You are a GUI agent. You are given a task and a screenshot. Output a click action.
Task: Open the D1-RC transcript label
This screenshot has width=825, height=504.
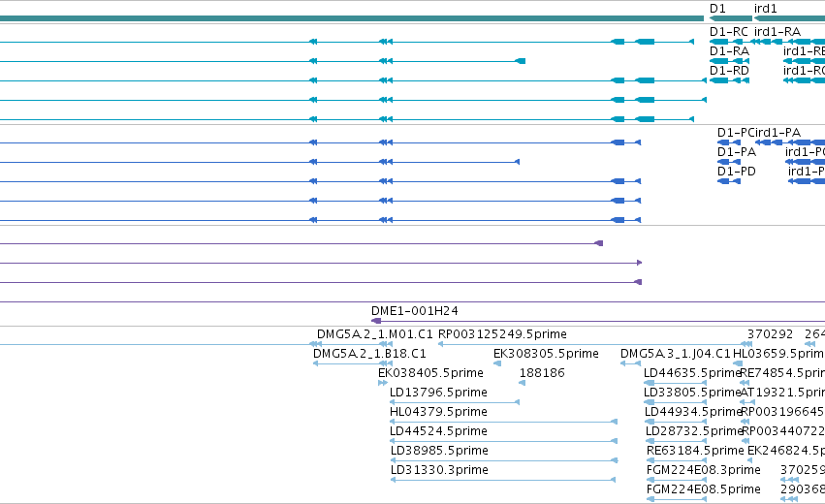[729, 32]
